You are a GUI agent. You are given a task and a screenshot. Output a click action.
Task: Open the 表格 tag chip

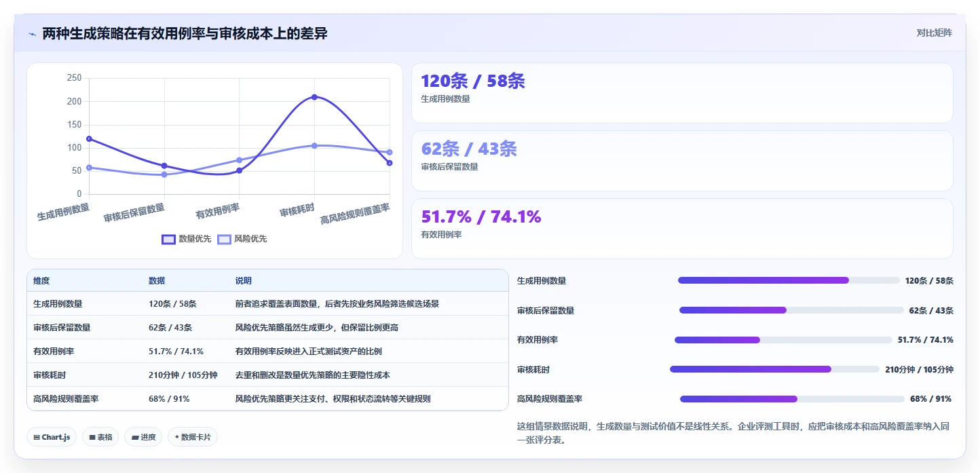100,437
